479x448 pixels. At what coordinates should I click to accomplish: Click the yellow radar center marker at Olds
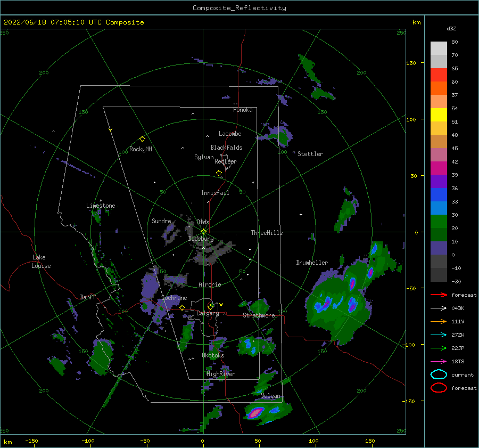coord(203,232)
